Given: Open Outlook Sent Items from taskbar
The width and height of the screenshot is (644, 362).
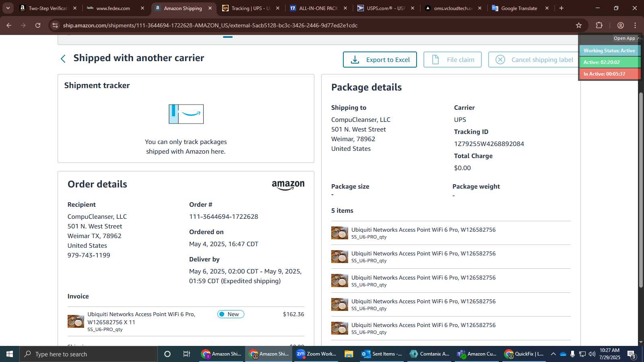Looking at the screenshot, I should click(382, 354).
